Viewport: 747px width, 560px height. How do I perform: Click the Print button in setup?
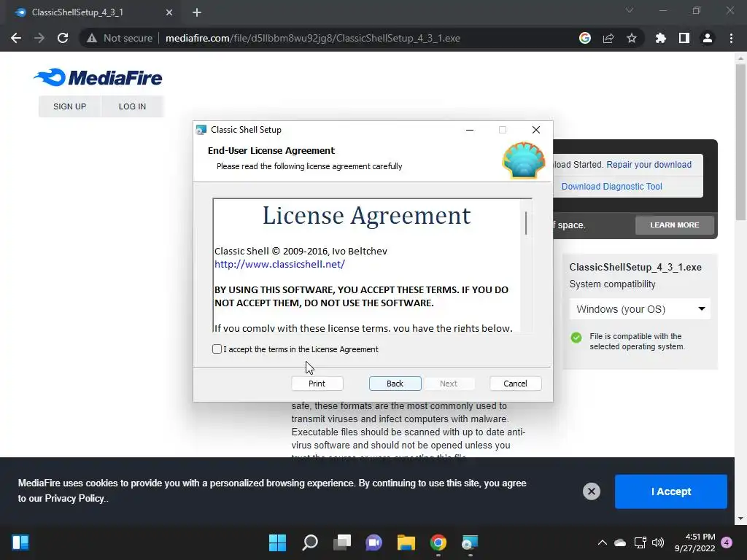pos(317,384)
